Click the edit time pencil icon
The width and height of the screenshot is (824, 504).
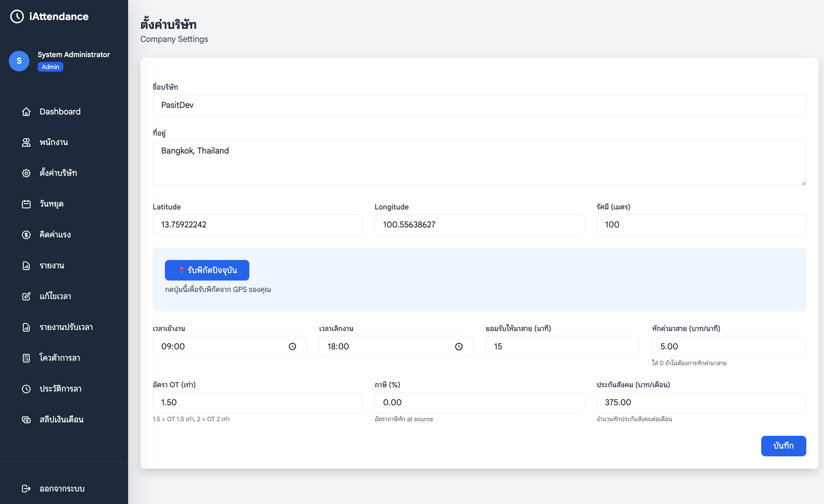click(x=26, y=296)
